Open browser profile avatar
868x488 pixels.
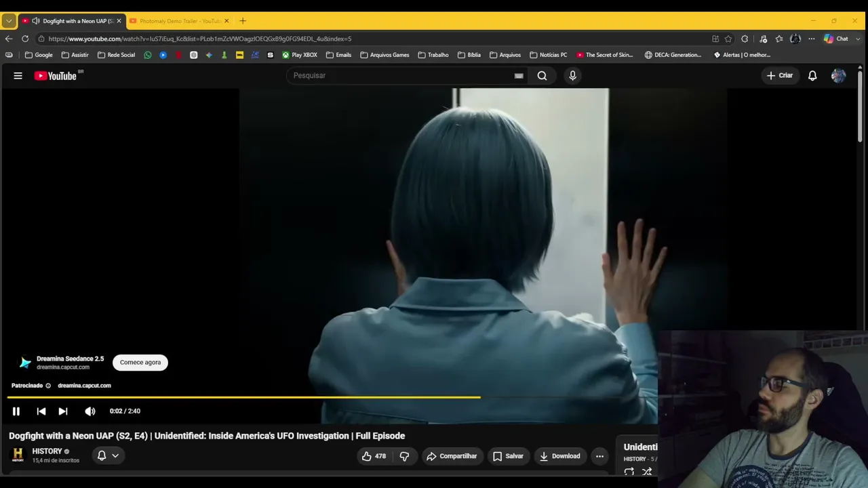click(x=795, y=39)
